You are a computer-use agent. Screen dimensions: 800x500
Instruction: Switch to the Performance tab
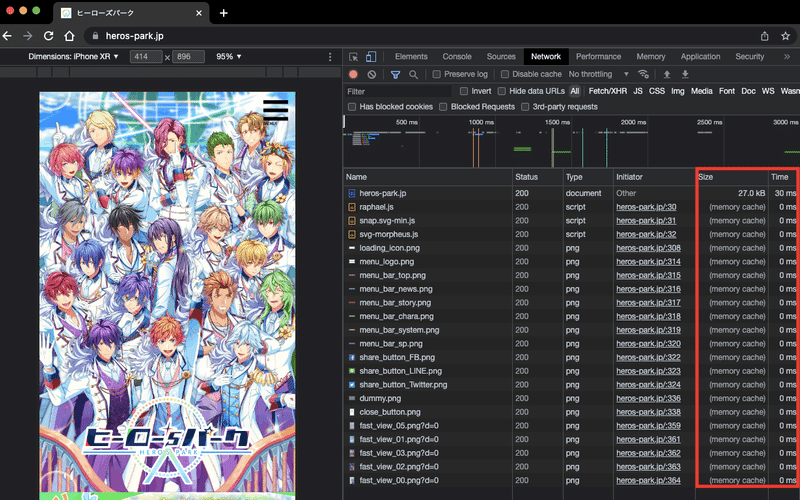598,57
